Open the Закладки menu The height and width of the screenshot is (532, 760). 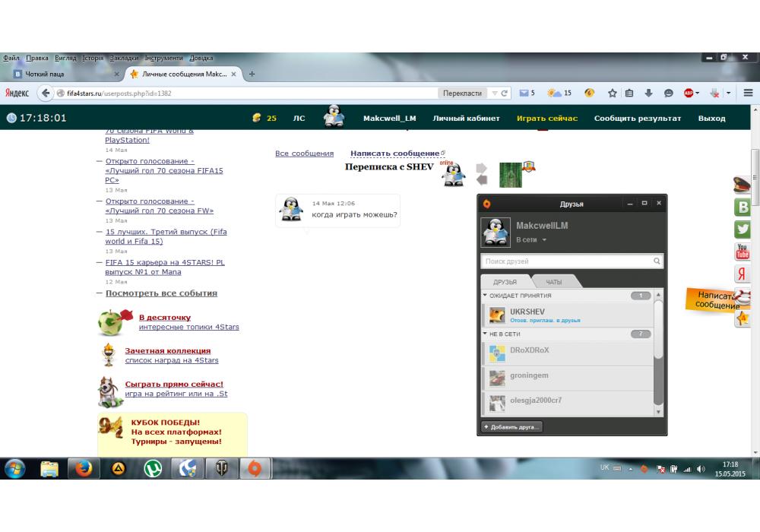click(124, 58)
